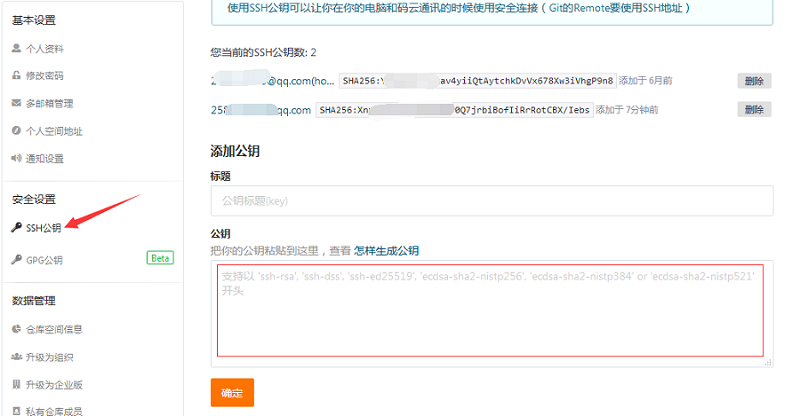Click the 基本设置 section heading
Image resolution: width=800 pixels, height=416 pixels.
[34, 20]
